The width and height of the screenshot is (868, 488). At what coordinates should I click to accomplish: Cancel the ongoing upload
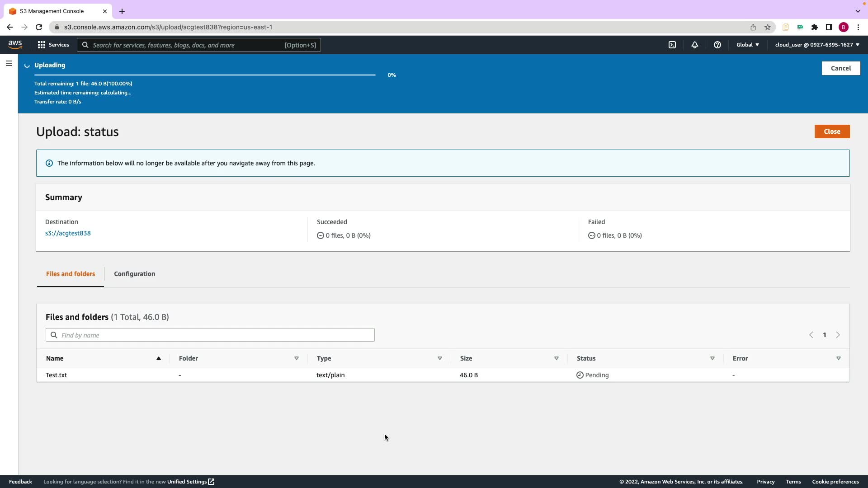(840, 68)
